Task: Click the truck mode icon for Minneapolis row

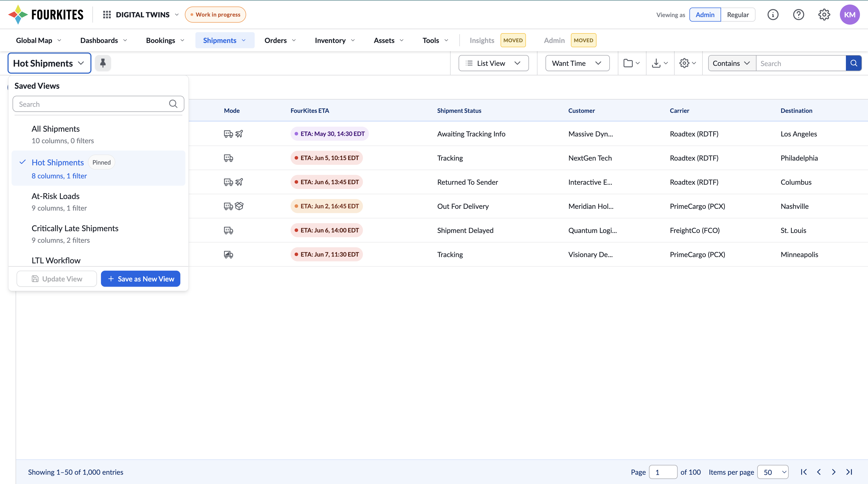Action: pos(229,255)
